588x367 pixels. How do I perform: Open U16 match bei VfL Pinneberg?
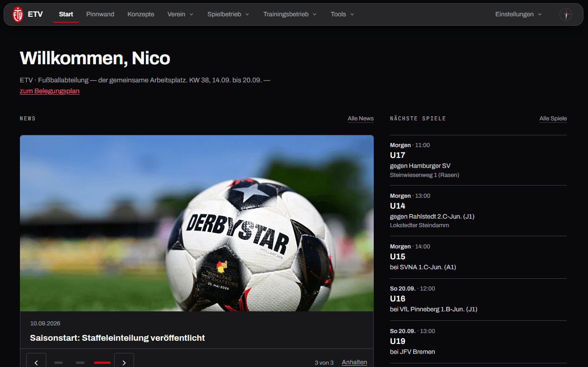tap(478, 300)
